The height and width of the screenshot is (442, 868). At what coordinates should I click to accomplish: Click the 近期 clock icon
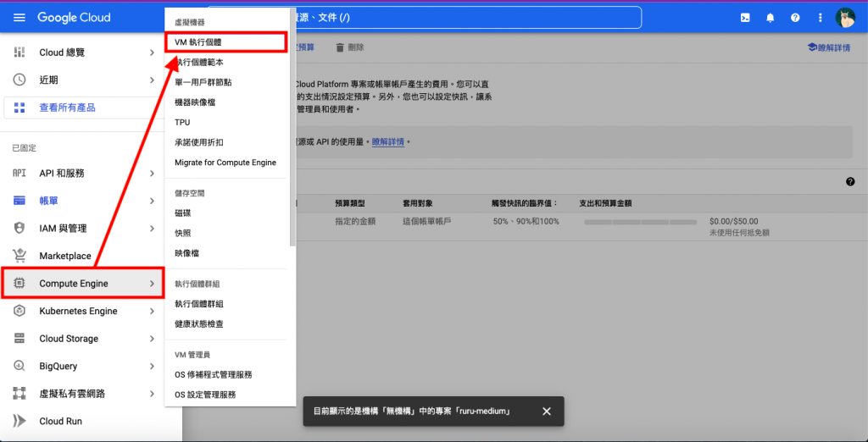point(19,80)
